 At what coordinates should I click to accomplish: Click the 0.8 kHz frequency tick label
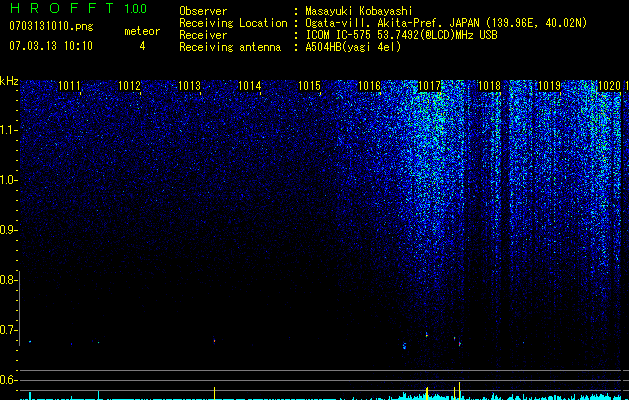click(7, 280)
